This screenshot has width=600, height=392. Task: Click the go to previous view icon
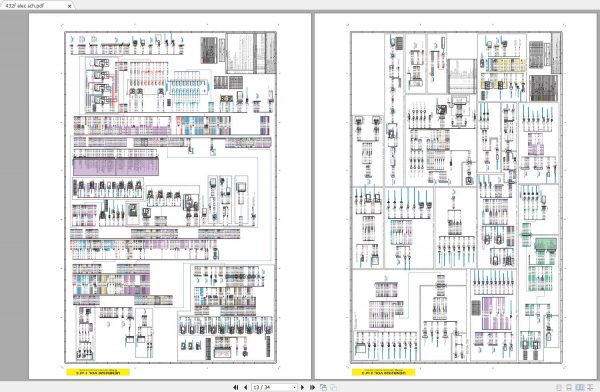tap(323, 387)
